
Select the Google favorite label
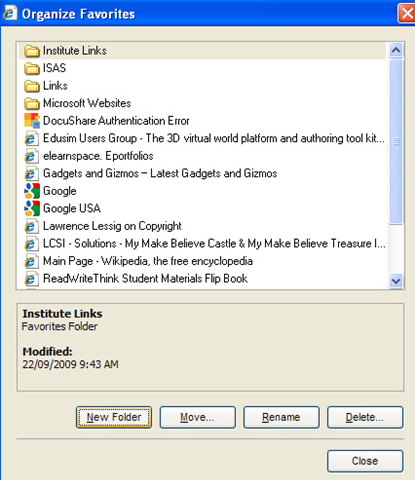(60, 191)
